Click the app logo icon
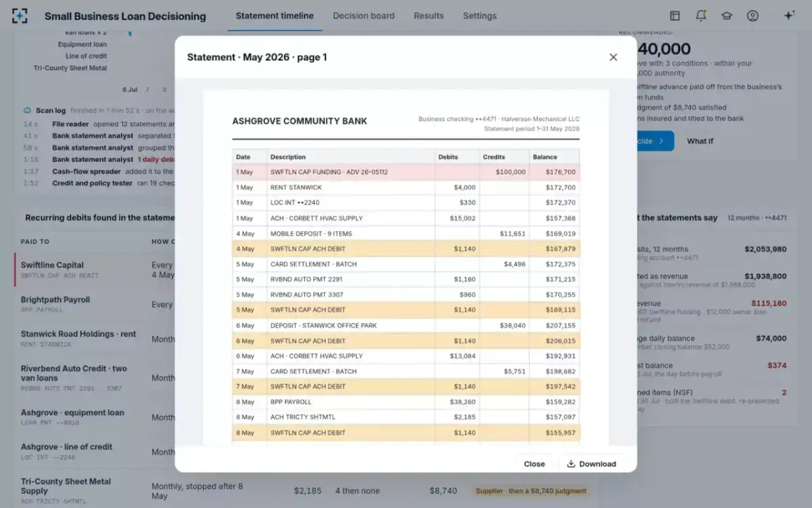Image resolution: width=812 pixels, height=508 pixels. click(x=20, y=16)
